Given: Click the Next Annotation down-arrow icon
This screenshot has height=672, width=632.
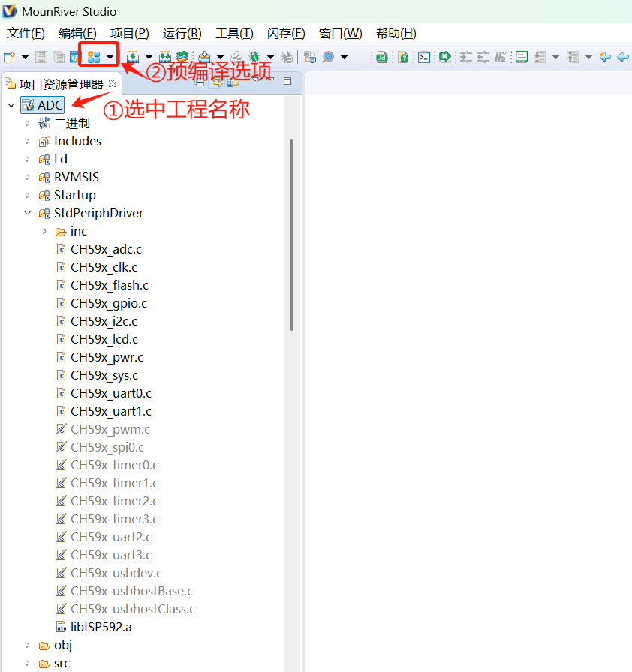Looking at the screenshot, I should [540, 57].
